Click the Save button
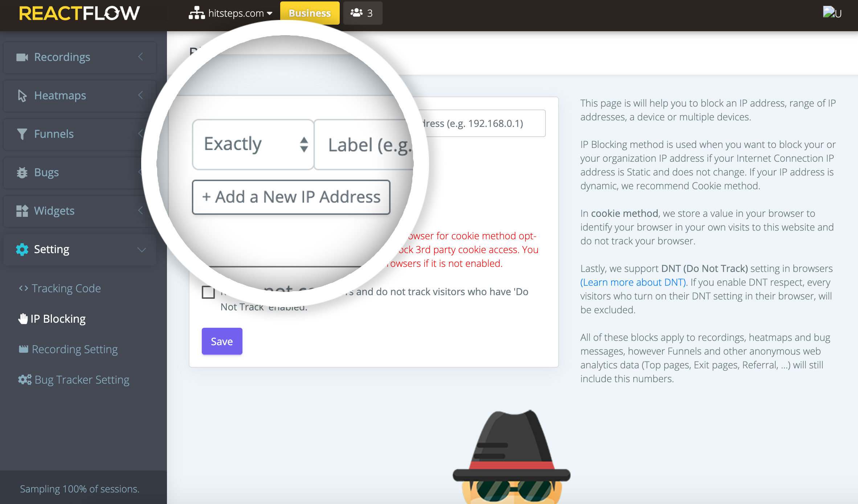This screenshot has width=858, height=504. (x=221, y=341)
